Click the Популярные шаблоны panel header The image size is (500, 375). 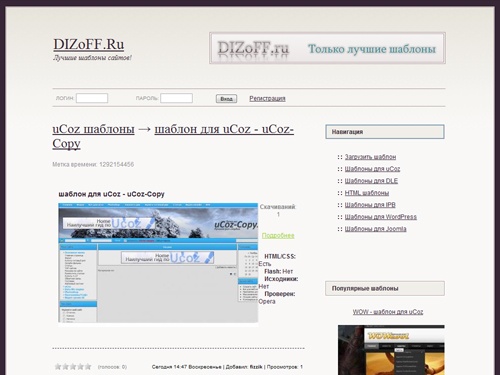click(385, 288)
